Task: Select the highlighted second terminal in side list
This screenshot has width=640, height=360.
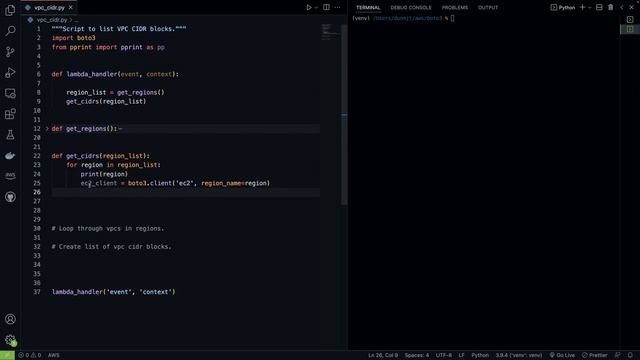Action: 630,29
